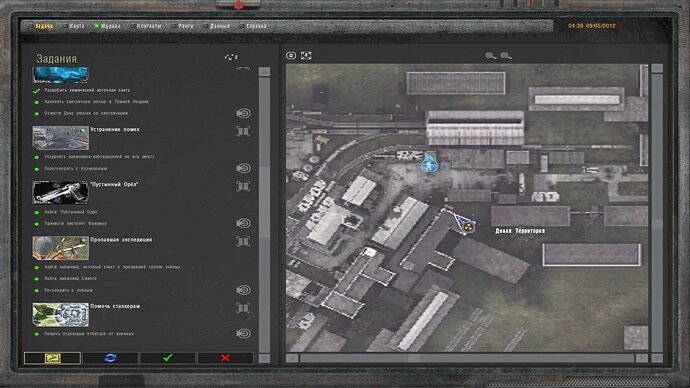The image size is (690, 388).
Task: Toggle map target for "Пустынный Орёл" objective
Action: 243,223
